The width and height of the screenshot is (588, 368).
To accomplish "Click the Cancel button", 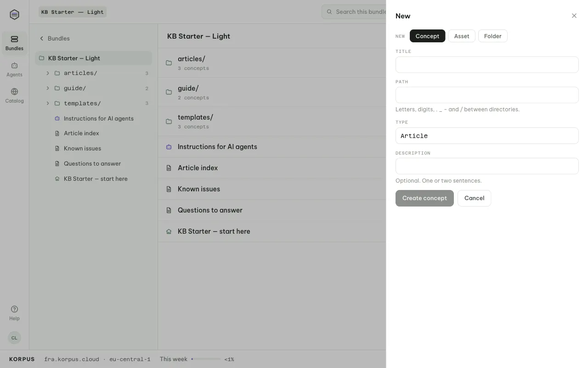I will click(474, 198).
